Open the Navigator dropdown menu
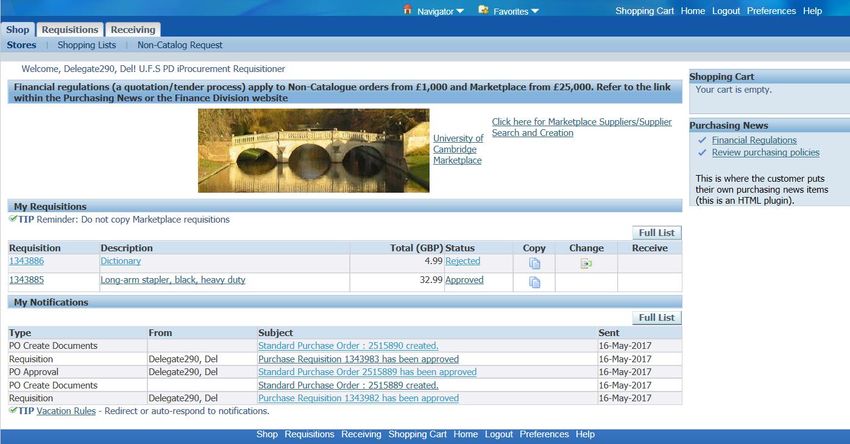This screenshot has width=850, height=444. 440,11
